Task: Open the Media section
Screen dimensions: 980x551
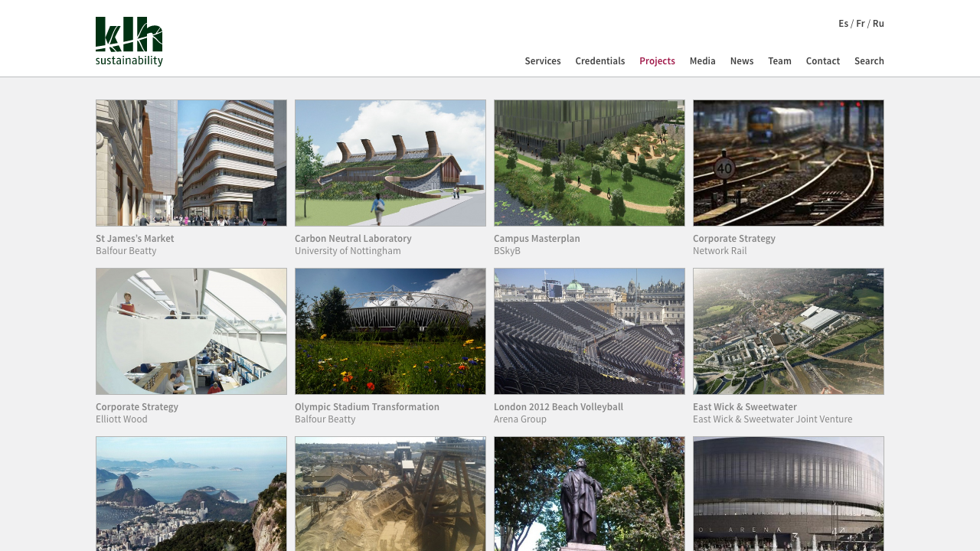Action: pos(702,61)
